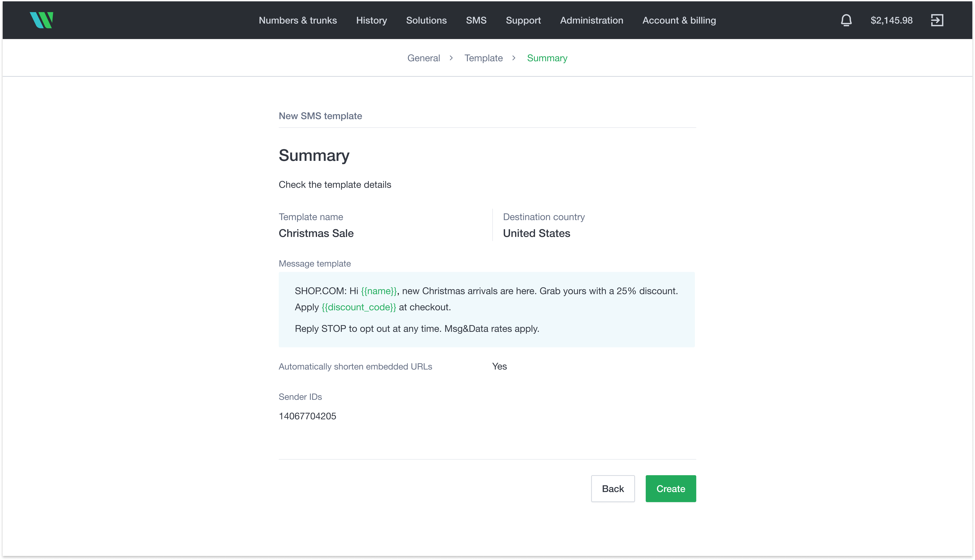975x560 pixels.
Task: Click the account balance $2,145.98
Action: 891,20
